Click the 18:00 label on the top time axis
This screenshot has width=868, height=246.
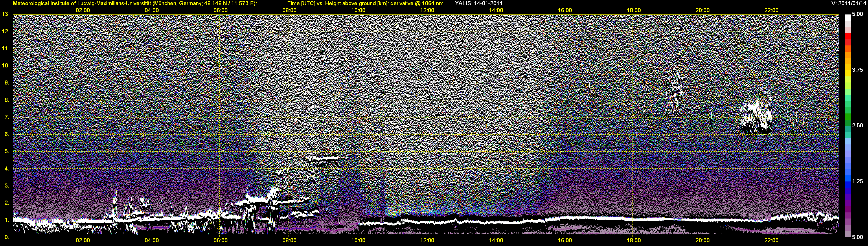pyautogui.click(x=634, y=10)
